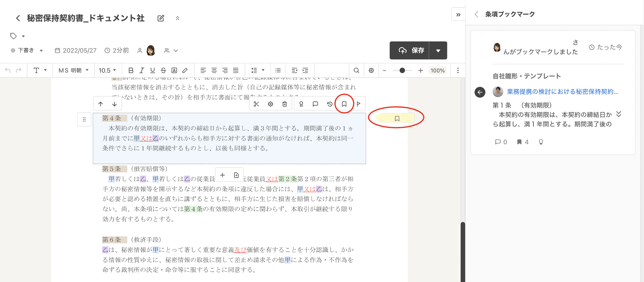Open the 業務提携の検討における秘密保持契約 link
The image size is (644, 282).
562,92
